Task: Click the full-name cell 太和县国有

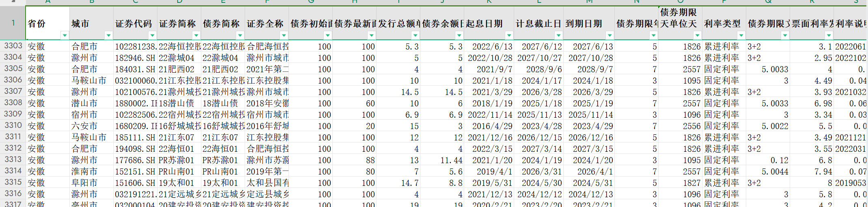Action: click(x=267, y=183)
